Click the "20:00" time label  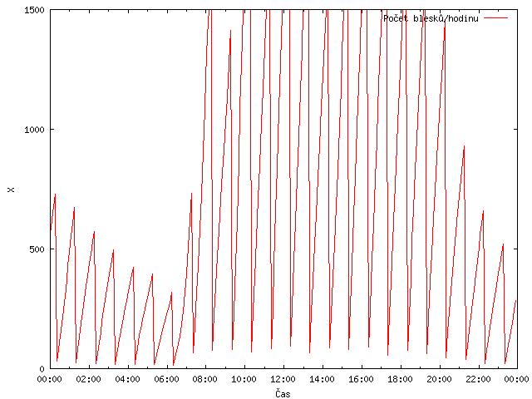(440, 379)
